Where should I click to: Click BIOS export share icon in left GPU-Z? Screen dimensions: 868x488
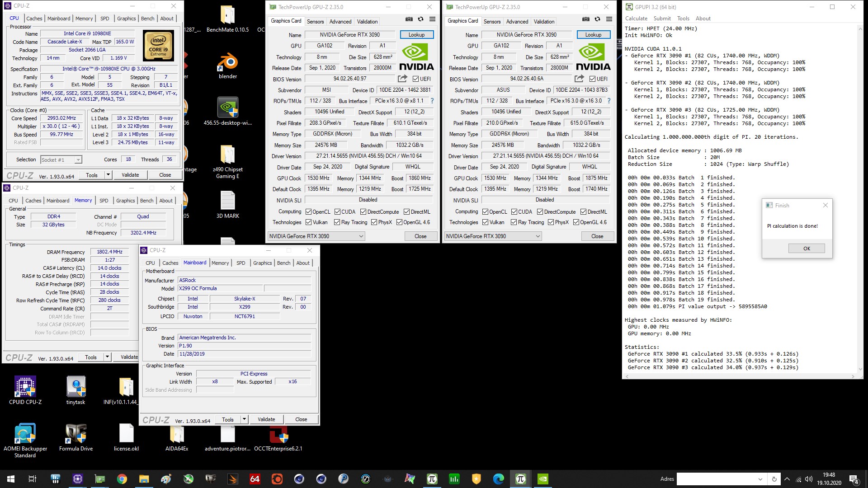[402, 79]
